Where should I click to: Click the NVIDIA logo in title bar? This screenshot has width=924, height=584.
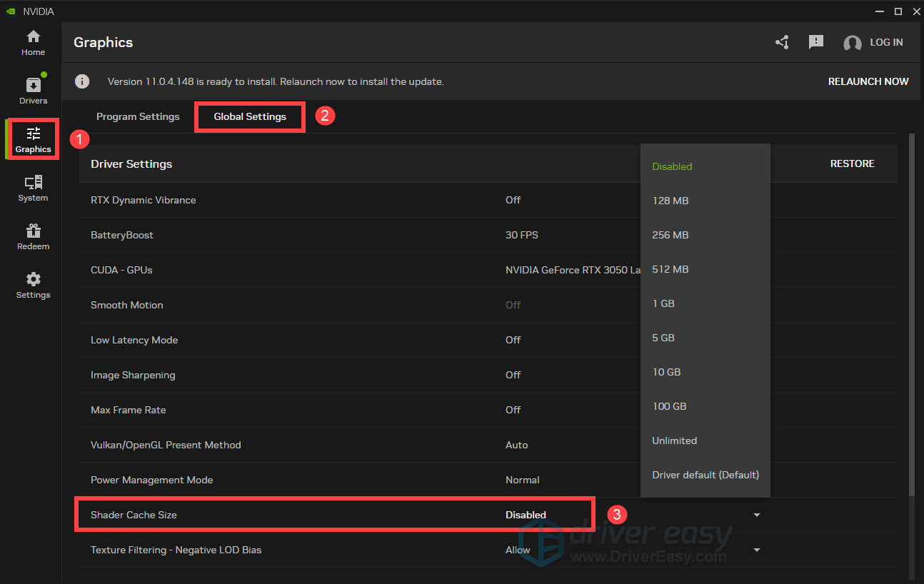coord(11,11)
